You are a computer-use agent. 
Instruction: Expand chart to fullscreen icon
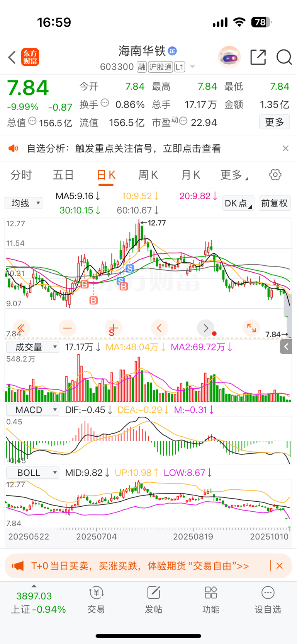point(251,328)
